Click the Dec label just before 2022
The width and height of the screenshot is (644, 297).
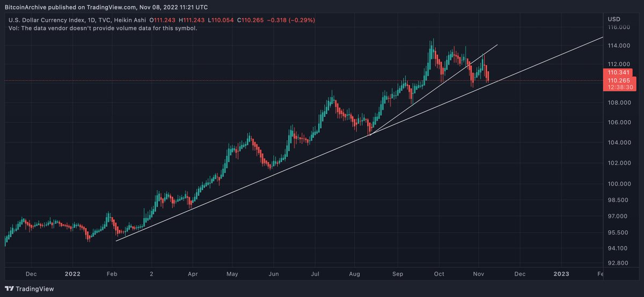[x=31, y=273]
